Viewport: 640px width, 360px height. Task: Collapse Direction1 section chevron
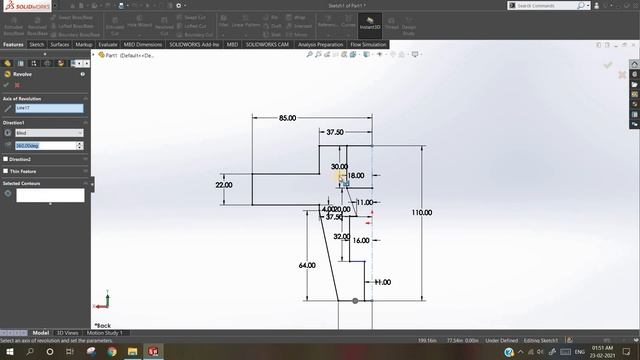(85, 122)
